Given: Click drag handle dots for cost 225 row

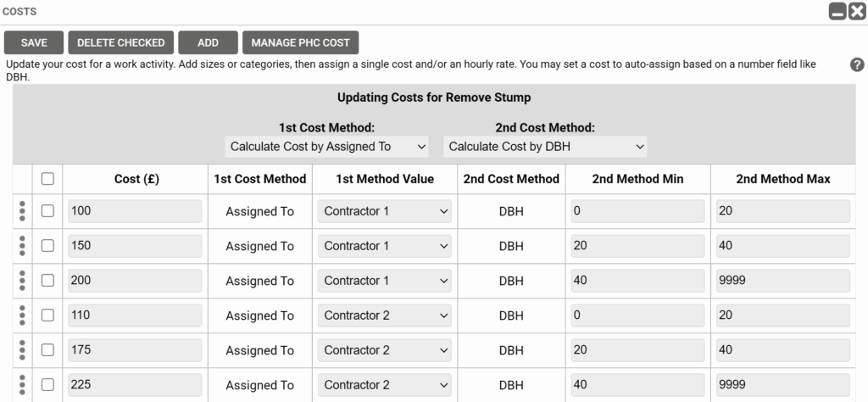Looking at the screenshot, I should pyautogui.click(x=22, y=384).
